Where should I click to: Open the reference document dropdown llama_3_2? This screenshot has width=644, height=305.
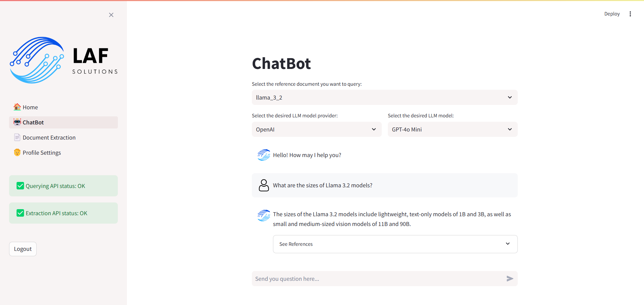pyautogui.click(x=384, y=97)
